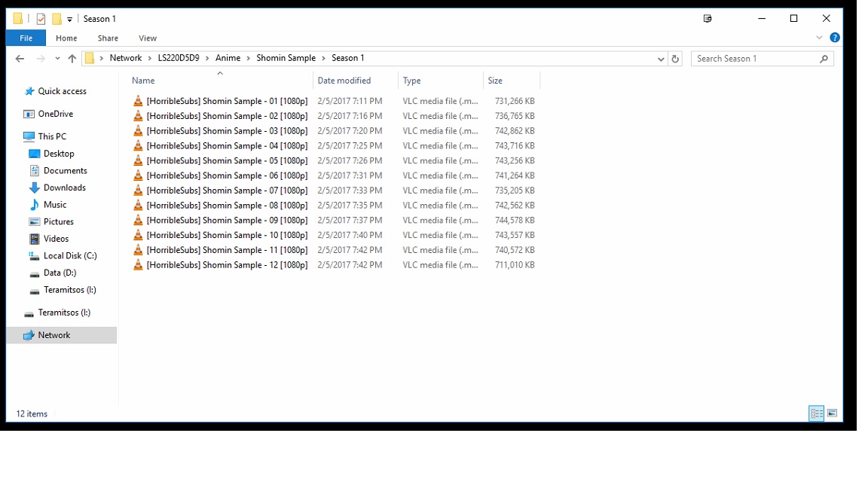Switch to Details view icon in status bar

[817, 413]
